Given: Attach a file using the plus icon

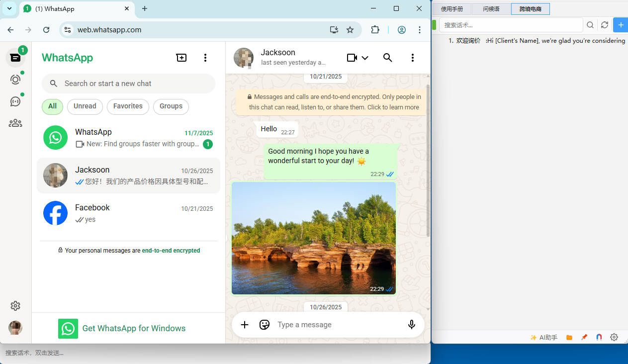Looking at the screenshot, I should [244, 325].
